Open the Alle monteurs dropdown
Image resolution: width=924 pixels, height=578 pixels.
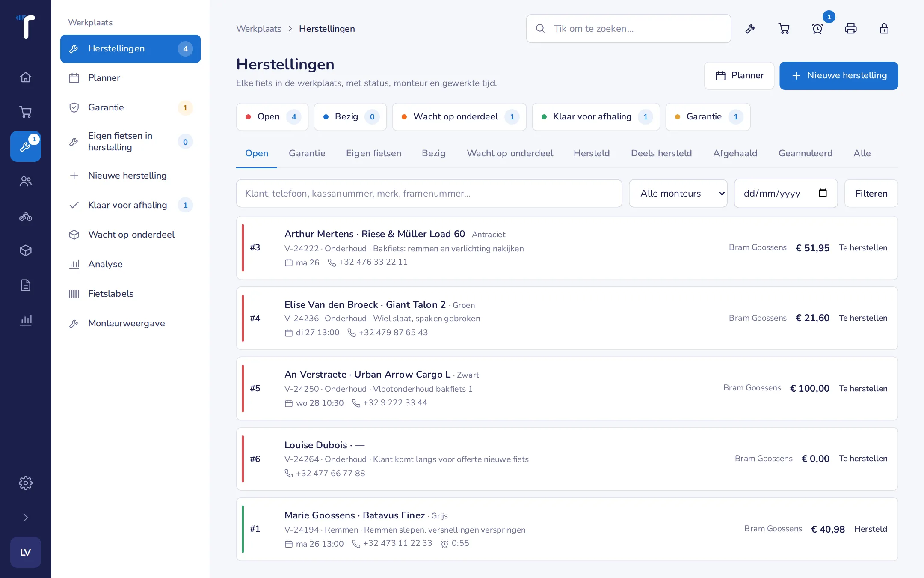tap(678, 194)
